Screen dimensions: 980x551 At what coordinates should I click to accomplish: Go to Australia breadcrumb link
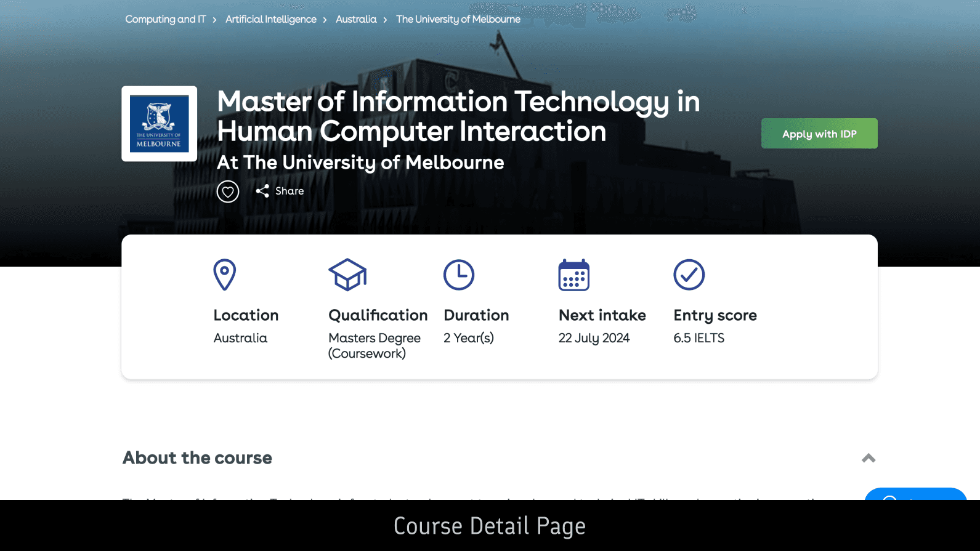(x=356, y=19)
